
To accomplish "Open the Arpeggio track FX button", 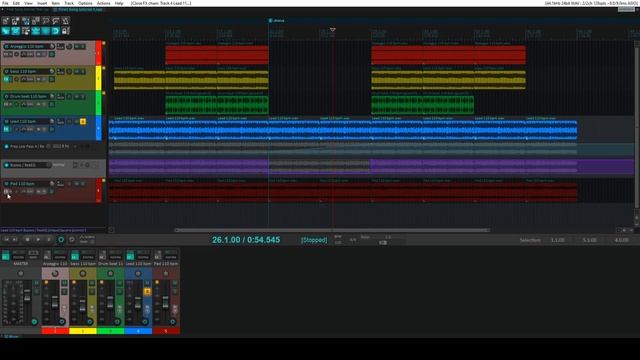I will (x=7, y=54).
